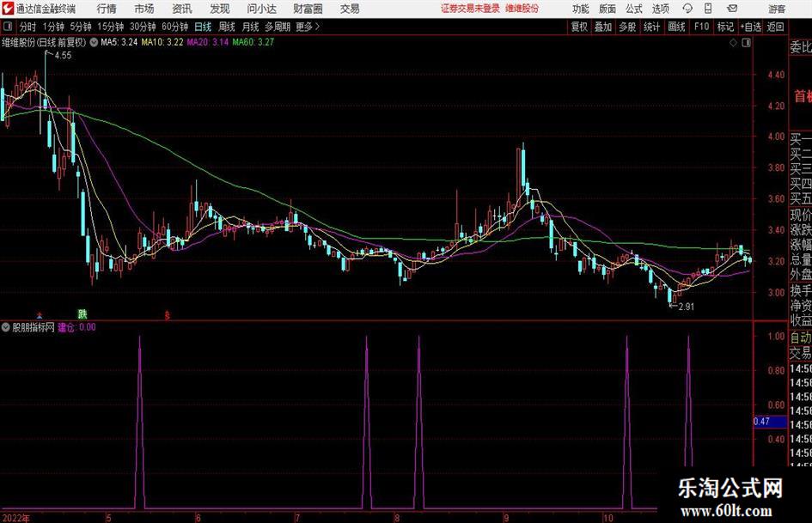Viewport: 812px width, 523px height.
Task: Click the MA5: 3.24 indicator label
Action: [119, 42]
